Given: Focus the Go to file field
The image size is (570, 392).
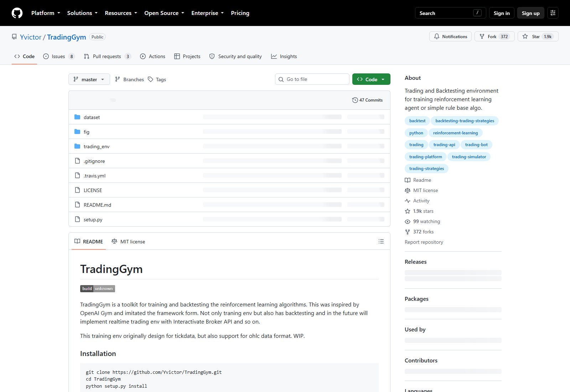Looking at the screenshot, I should 312,79.
